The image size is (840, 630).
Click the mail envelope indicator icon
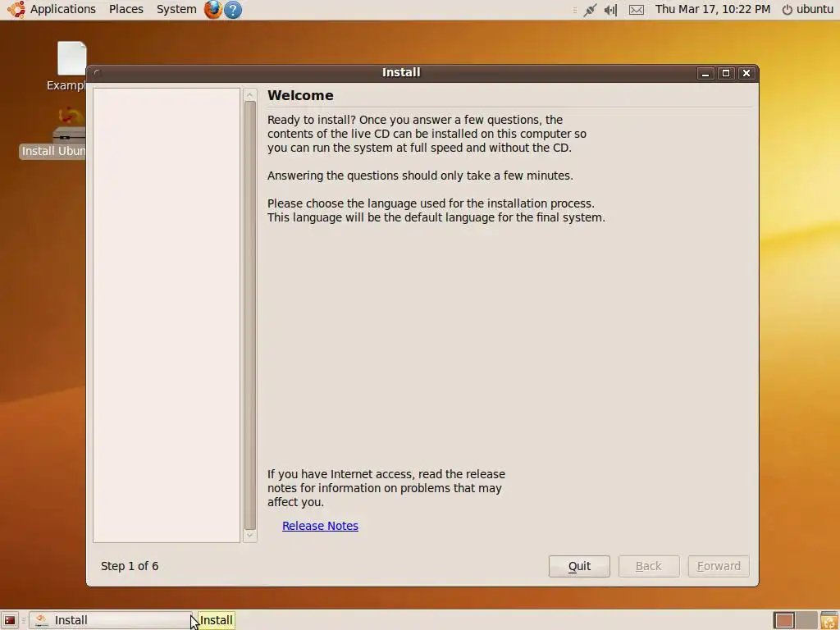click(636, 10)
